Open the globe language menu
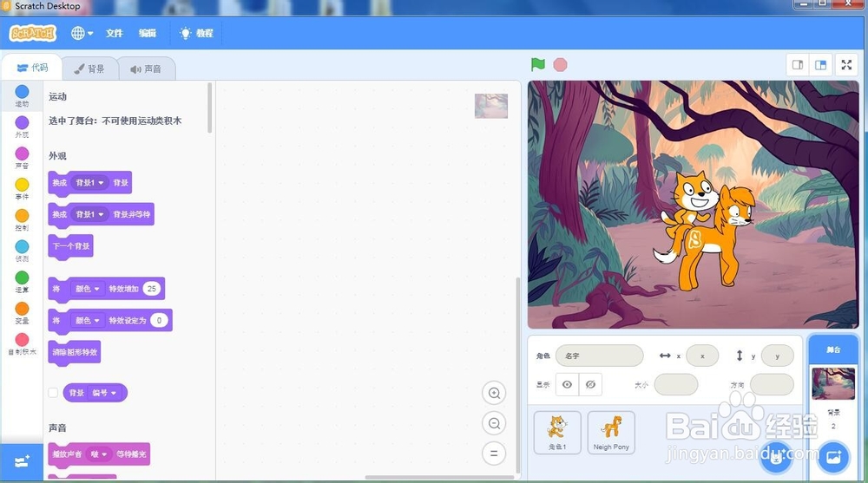868x483 pixels. click(x=82, y=33)
